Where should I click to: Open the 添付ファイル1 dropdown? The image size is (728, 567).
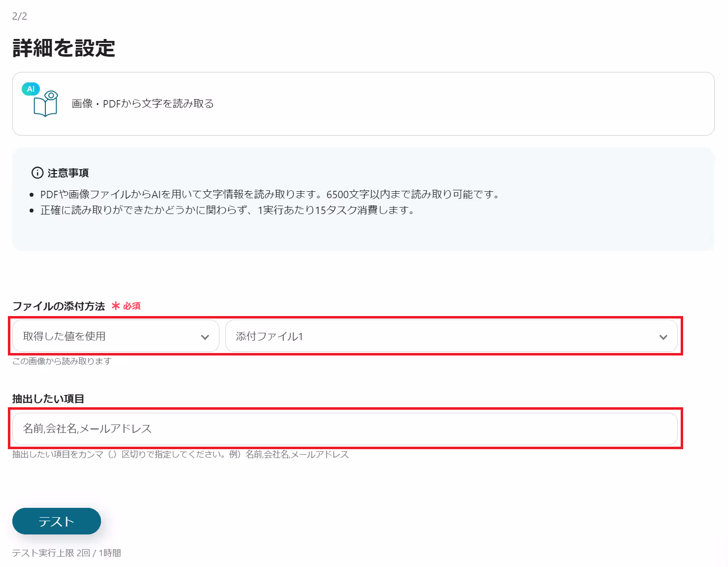point(451,336)
